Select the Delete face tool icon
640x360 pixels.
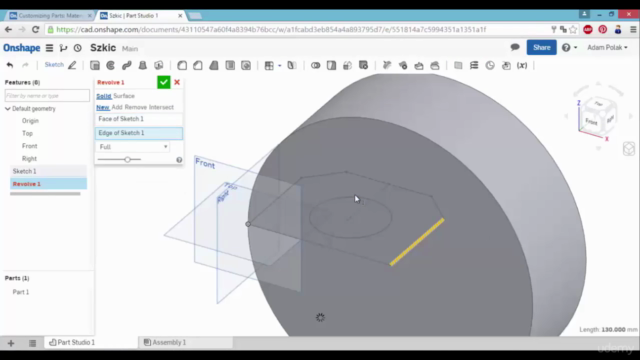pyautogui.click(x=403, y=65)
